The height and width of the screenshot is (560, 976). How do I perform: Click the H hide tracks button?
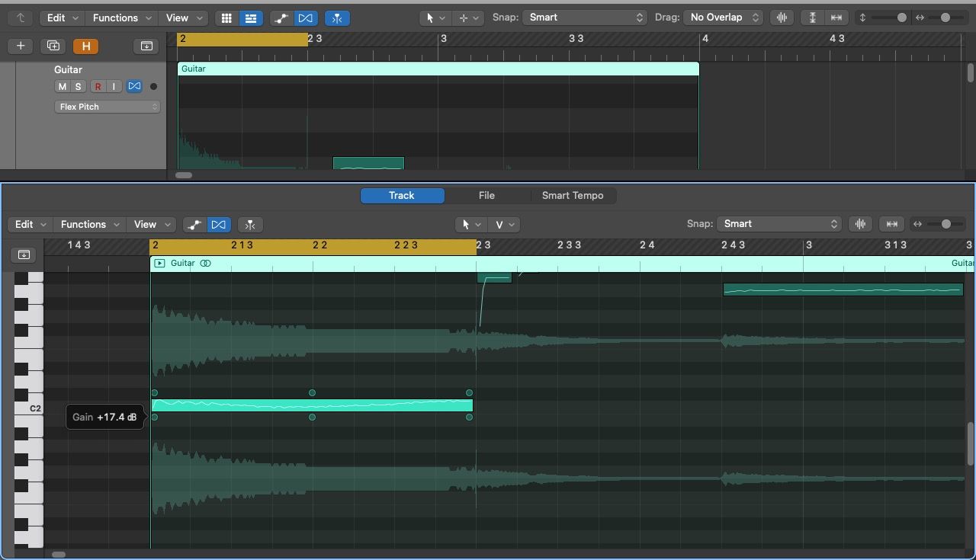point(85,46)
